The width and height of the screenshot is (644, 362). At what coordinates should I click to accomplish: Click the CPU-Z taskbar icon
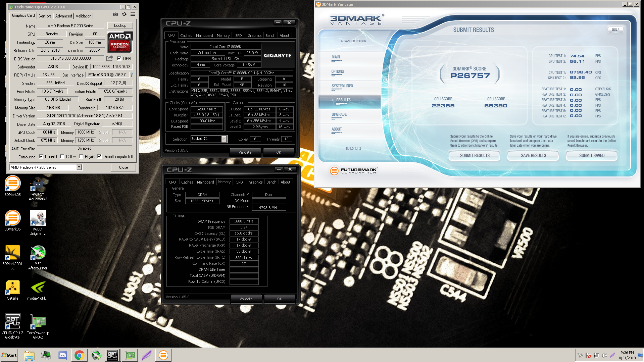(x=112, y=355)
